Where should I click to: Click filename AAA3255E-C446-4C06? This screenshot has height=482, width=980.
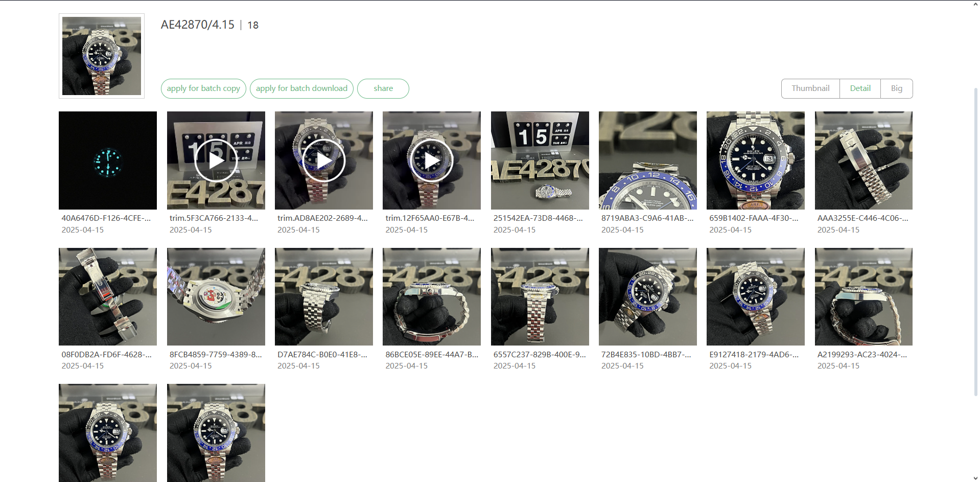(x=862, y=218)
